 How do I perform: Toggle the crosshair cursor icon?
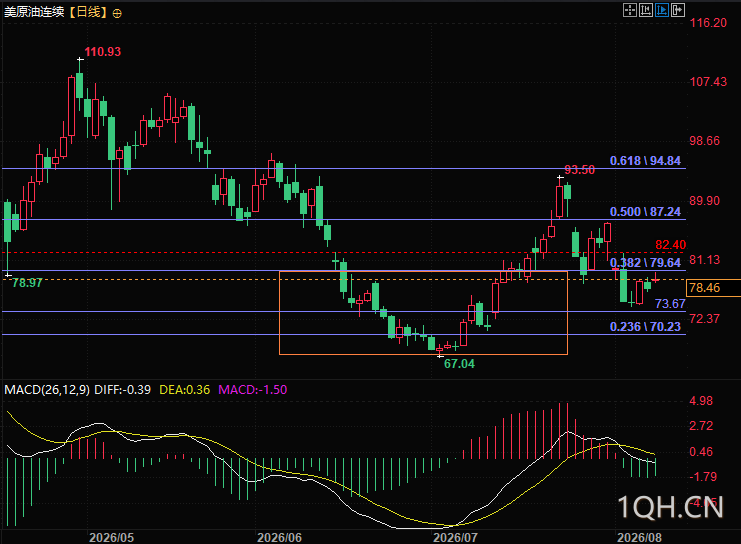click(630, 10)
